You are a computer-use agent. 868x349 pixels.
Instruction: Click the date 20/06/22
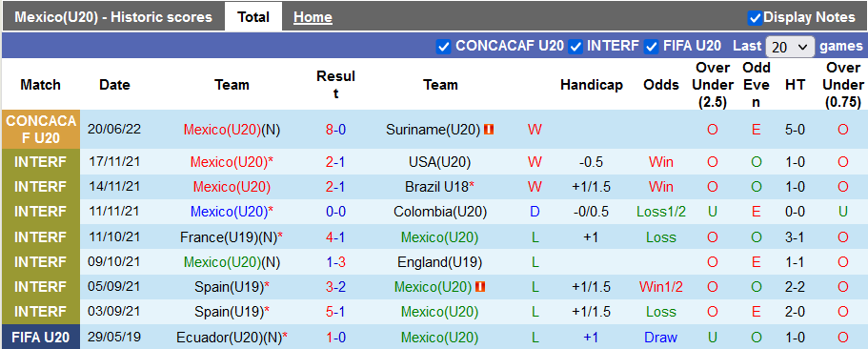click(x=114, y=130)
